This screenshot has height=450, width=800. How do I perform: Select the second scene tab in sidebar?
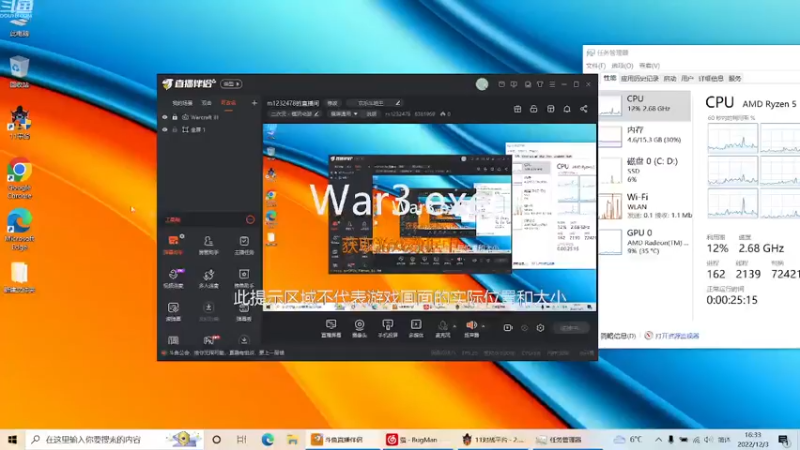click(x=206, y=103)
